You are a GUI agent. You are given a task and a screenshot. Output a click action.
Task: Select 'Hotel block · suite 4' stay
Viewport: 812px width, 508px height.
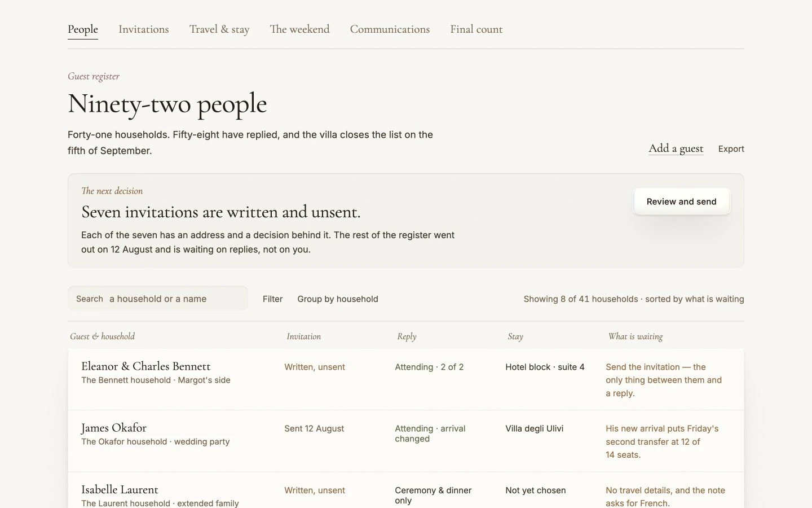545,367
